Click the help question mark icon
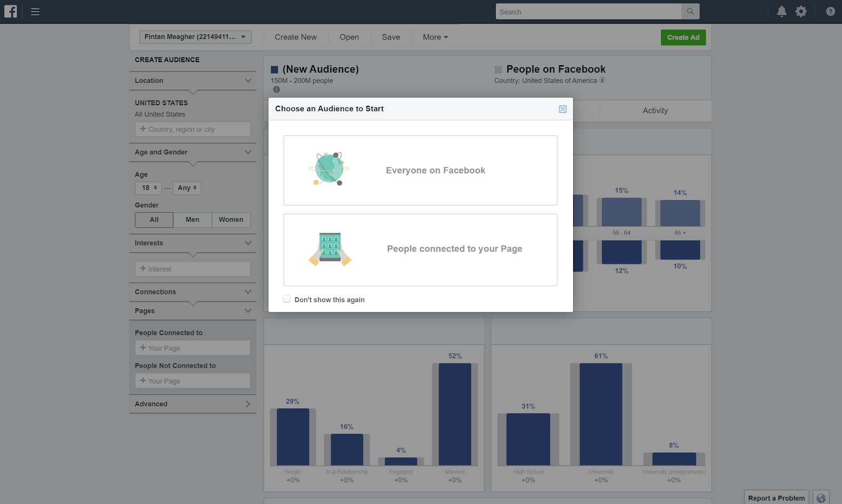The image size is (842, 504). (830, 12)
